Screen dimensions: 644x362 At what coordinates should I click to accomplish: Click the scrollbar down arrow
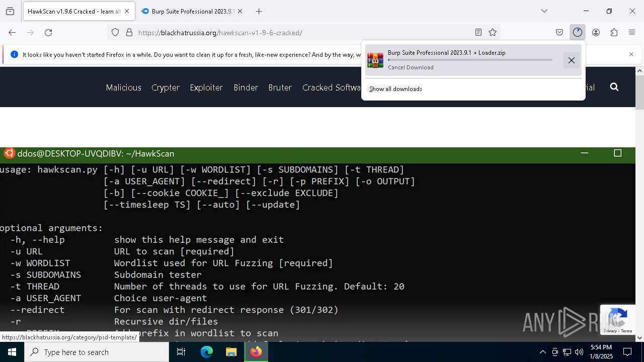639,338
